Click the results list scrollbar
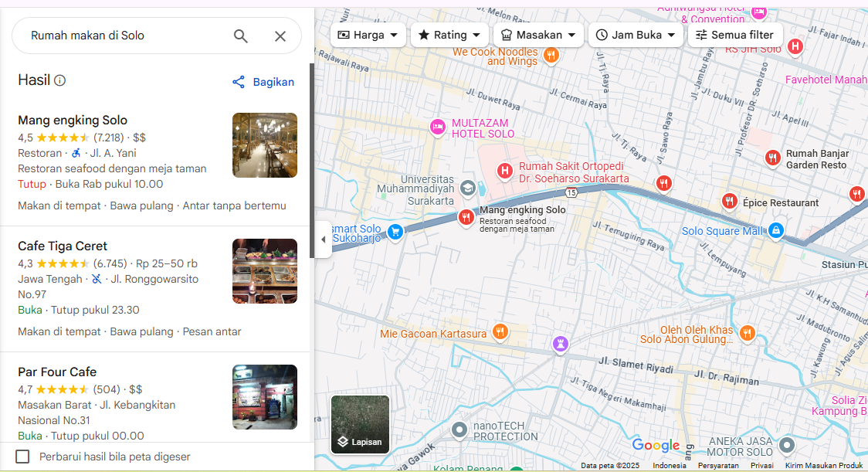 312,161
